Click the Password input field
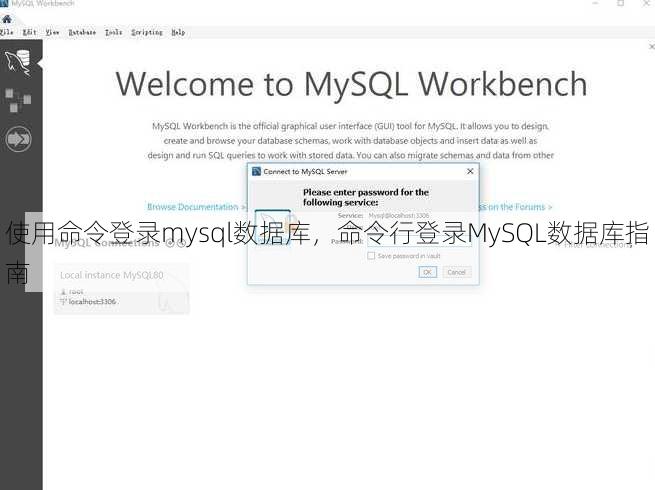Viewport: 655px width, 490px height. pyautogui.click(x=419, y=241)
